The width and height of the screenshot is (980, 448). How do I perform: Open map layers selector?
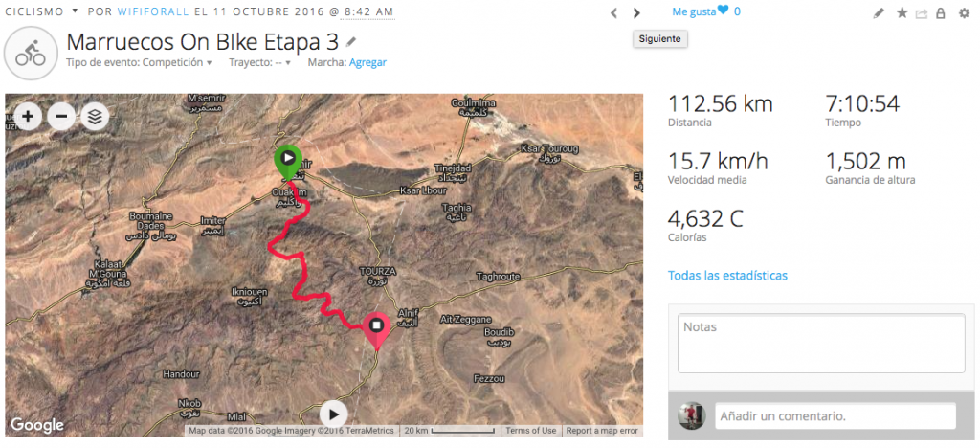pos(94,117)
